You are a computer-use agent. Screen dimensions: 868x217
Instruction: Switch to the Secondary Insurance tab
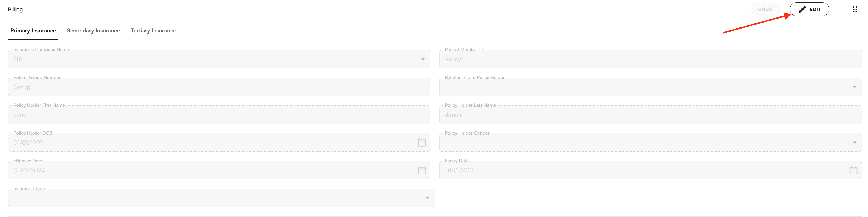click(x=93, y=31)
